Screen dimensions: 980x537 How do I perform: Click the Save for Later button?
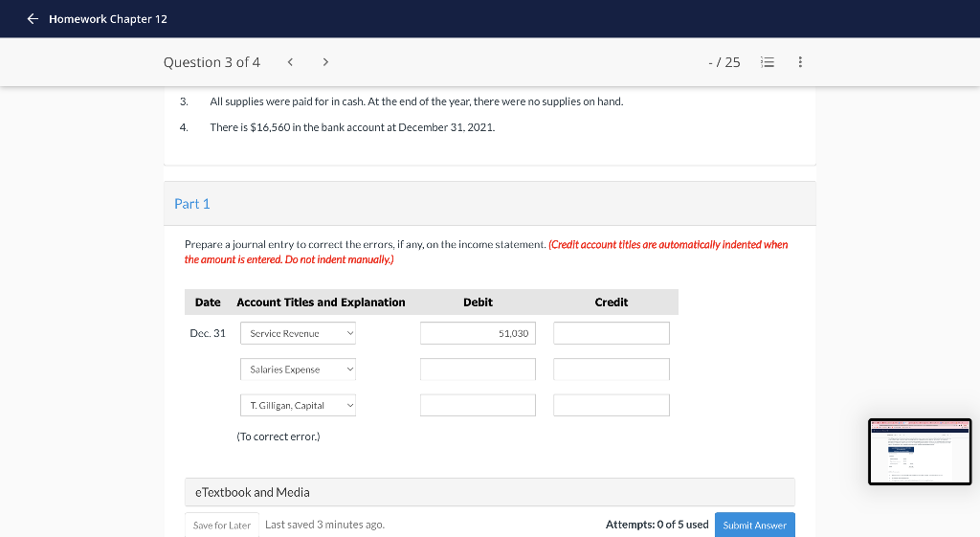tap(222, 526)
